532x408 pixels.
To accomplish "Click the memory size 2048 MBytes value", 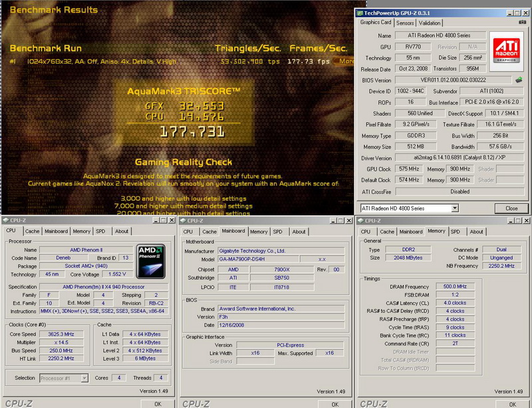I will (408, 258).
